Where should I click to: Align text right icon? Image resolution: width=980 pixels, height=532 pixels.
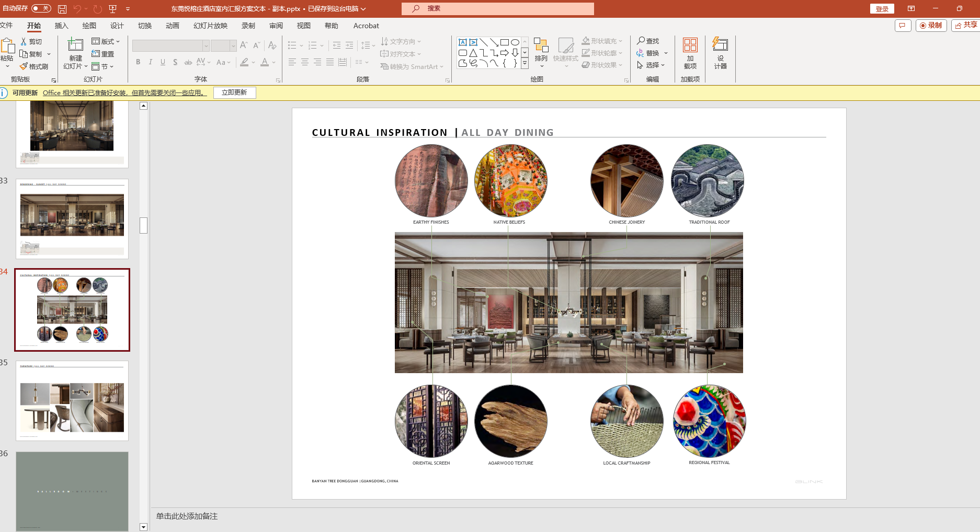pos(317,62)
